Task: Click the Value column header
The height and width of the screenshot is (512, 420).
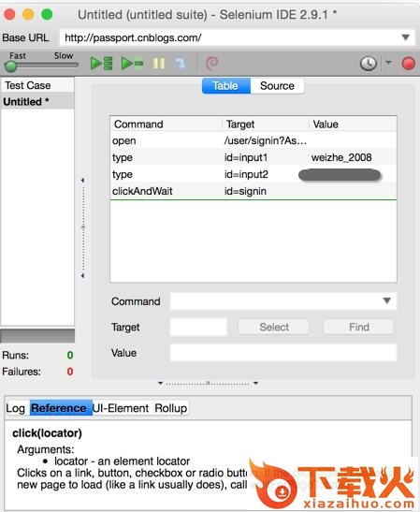Action: [353, 124]
